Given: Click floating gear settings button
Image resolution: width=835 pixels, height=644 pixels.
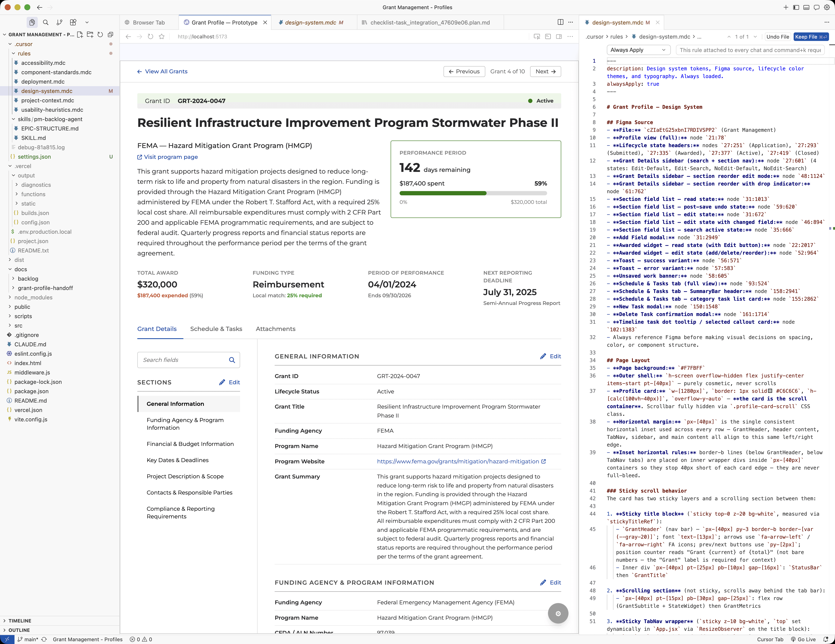Looking at the screenshot, I should click(x=558, y=614).
